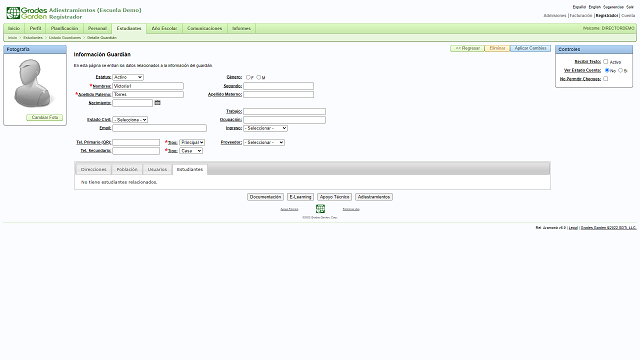Enable the Recibir Texto Activo checkbox
The image size is (640, 360).
point(606,61)
